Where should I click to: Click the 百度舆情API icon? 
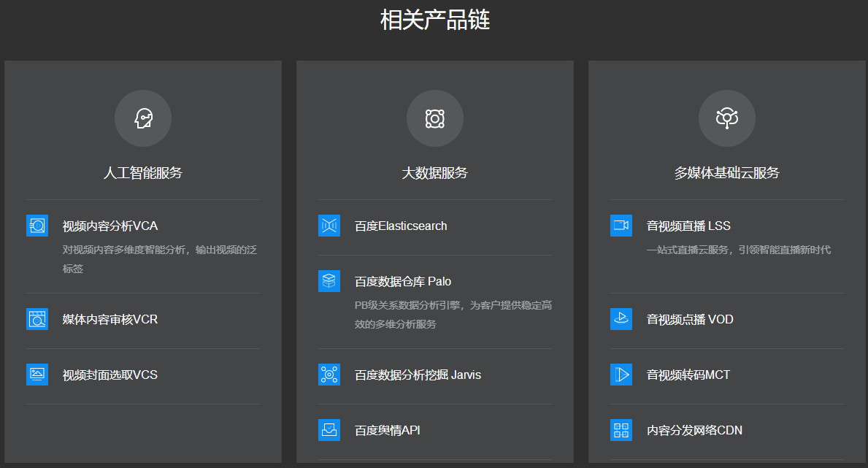pos(329,430)
